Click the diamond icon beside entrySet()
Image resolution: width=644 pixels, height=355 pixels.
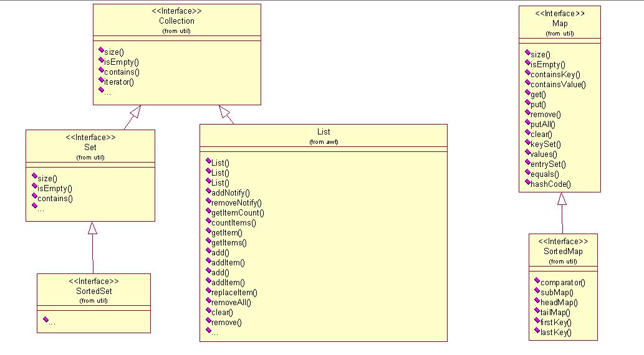point(527,162)
